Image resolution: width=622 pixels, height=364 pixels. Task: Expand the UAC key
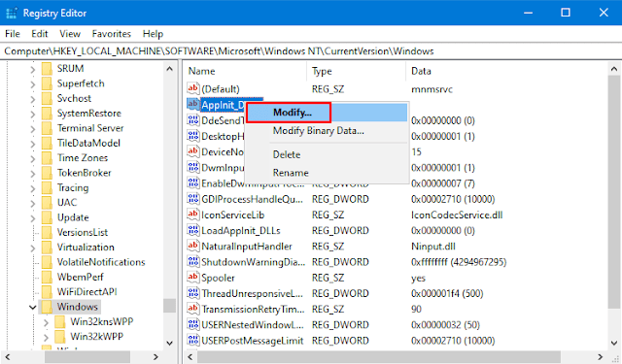tap(32, 204)
